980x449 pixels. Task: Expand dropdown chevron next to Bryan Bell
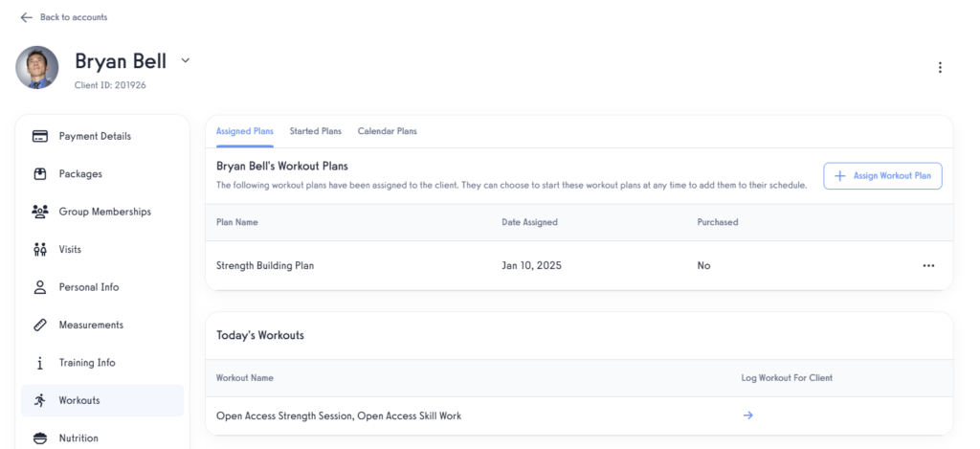click(x=186, y=60)
